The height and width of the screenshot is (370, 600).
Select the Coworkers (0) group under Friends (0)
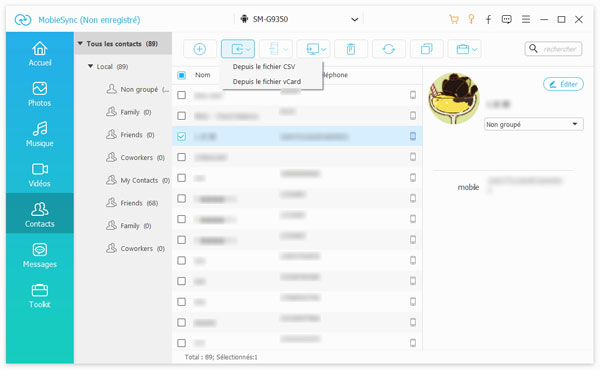pos(135,157)
